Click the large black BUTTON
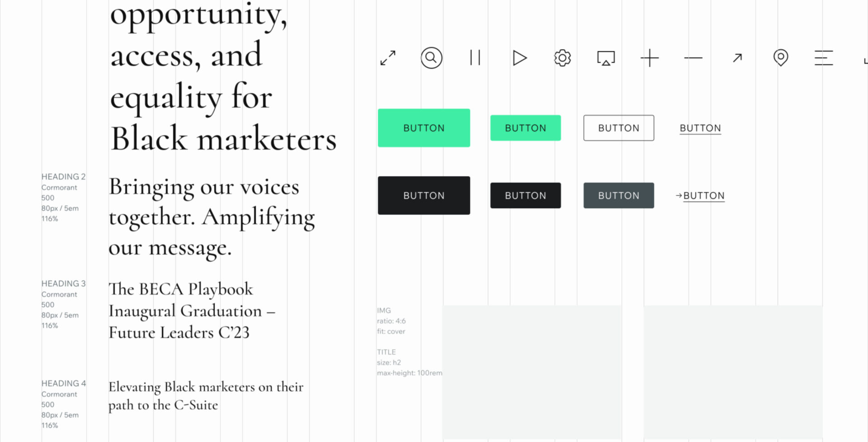868x442 pixels. tap(424, 195)
